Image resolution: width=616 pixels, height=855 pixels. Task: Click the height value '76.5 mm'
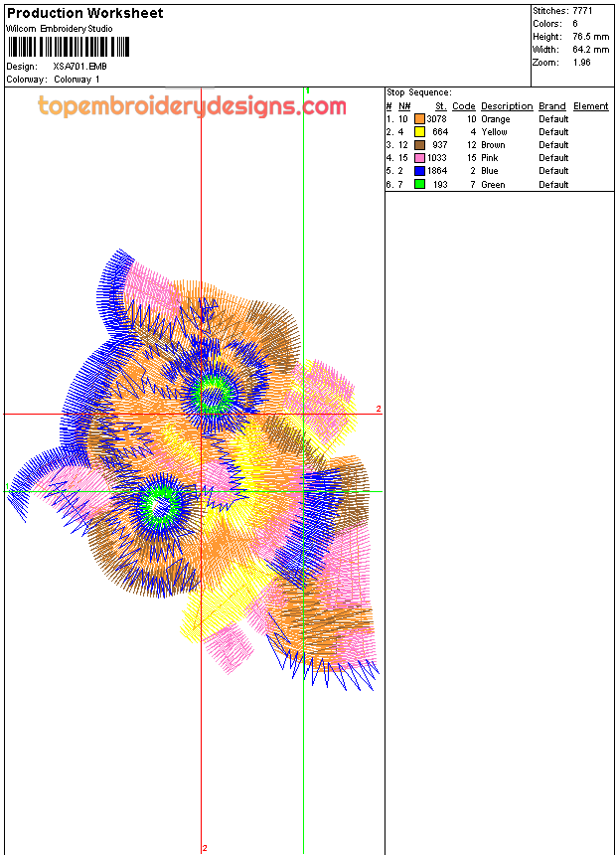591,37
